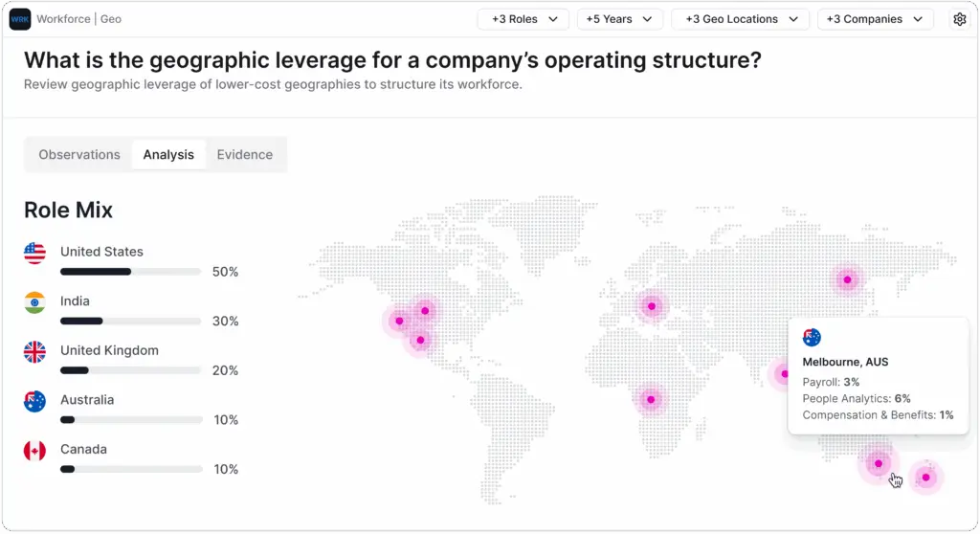
Task: Select the map marker in Europe
Action: [x=652, y=306]
